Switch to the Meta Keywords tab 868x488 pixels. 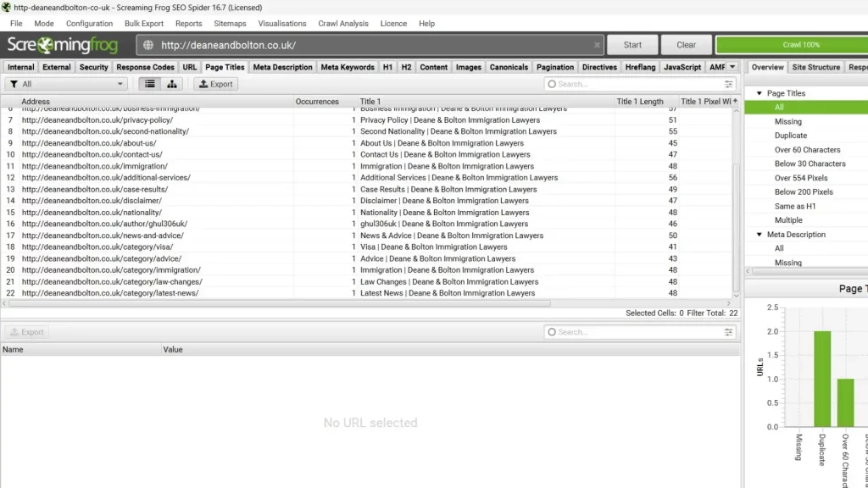(x=348, y=67)
